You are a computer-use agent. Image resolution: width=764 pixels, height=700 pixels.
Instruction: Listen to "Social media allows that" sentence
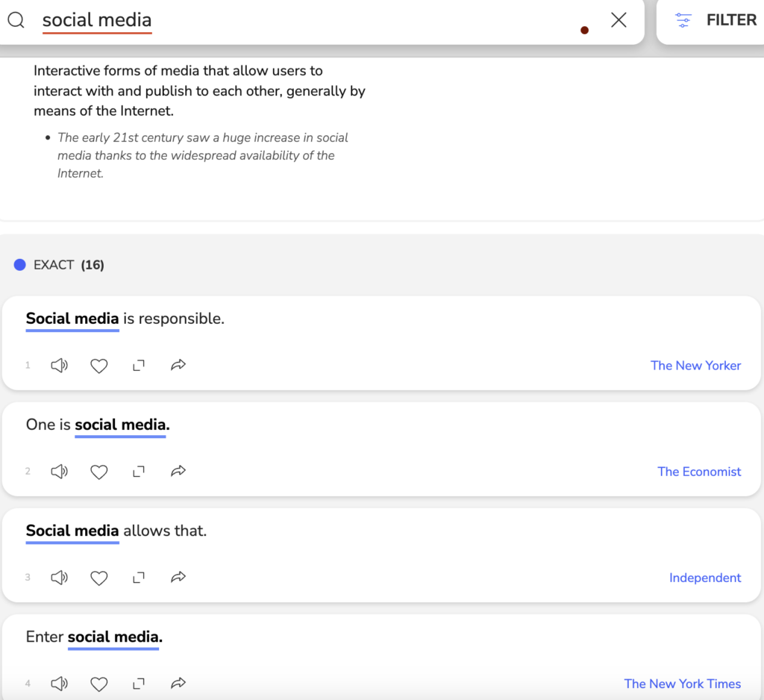tap(59, 578)
